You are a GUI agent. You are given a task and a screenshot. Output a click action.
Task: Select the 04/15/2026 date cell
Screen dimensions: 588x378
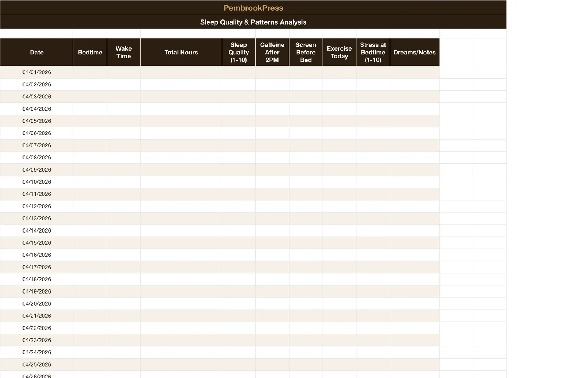click(x=37, y=242)
